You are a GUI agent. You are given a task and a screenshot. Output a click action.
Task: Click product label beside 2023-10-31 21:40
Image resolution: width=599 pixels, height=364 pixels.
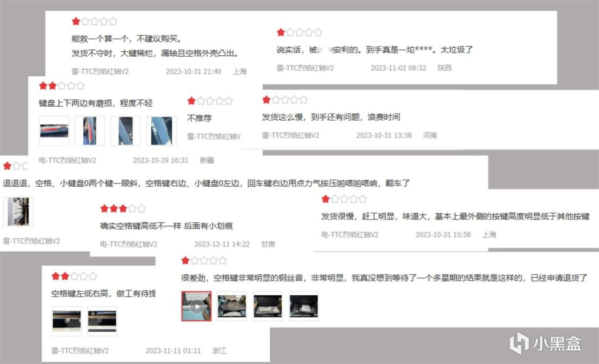(100, 72)
